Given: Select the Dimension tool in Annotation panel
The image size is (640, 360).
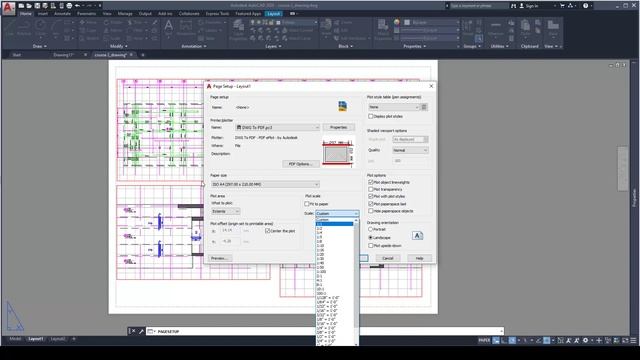Looking at the screenshot, I should click(x=186, y=28).
